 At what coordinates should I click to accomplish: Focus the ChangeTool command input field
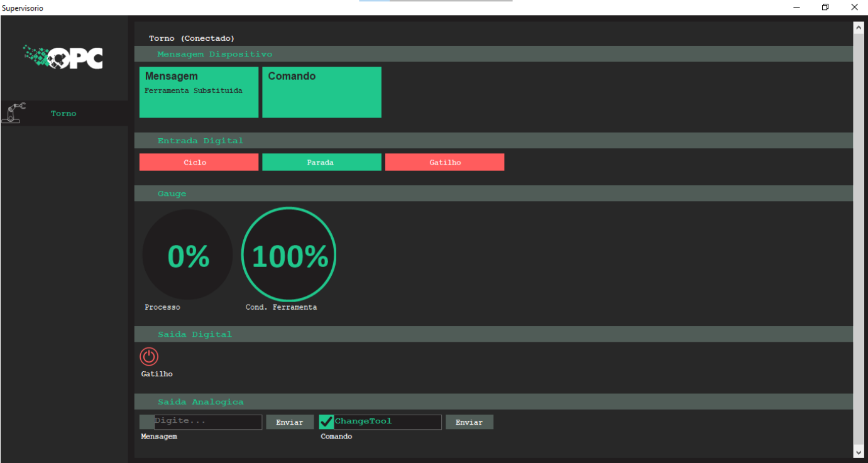[387, 422]
